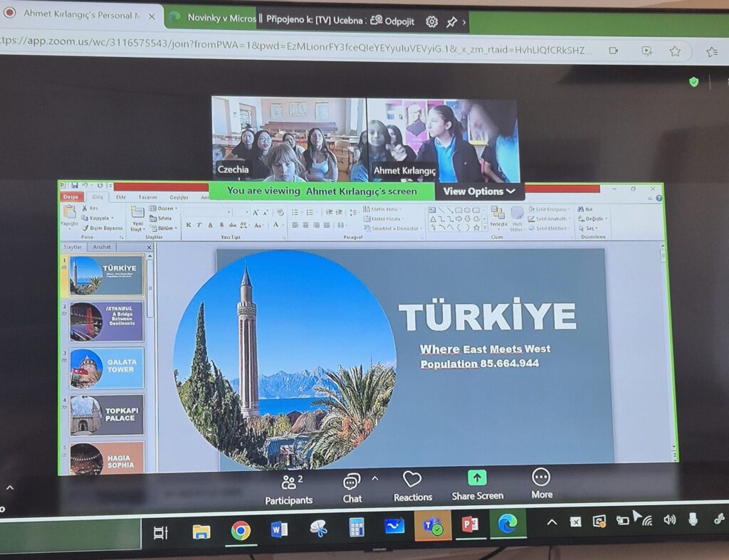Open Değiştir replace dropdown

click(x=593, y=219)
